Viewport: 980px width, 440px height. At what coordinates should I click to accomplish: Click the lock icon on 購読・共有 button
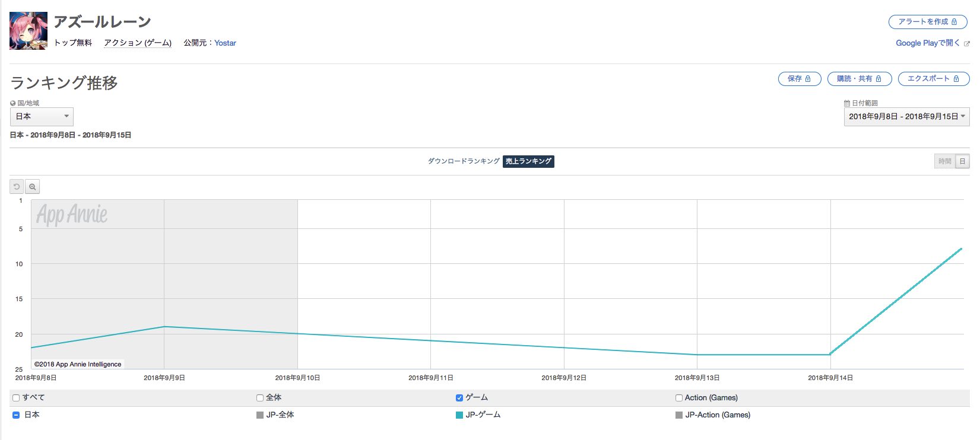point(878,79)
